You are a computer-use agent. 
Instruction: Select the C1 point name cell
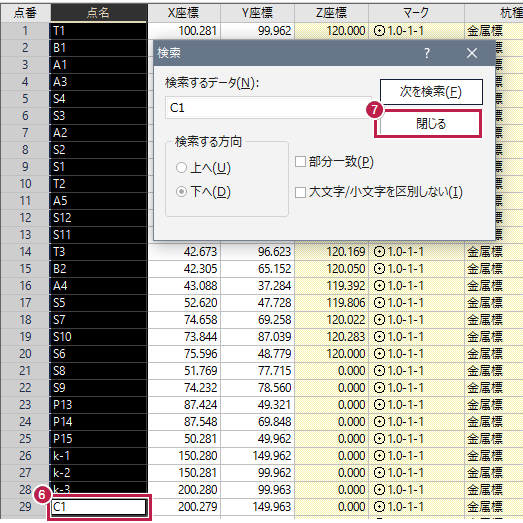pyautogui.click(x=99, y=507)
